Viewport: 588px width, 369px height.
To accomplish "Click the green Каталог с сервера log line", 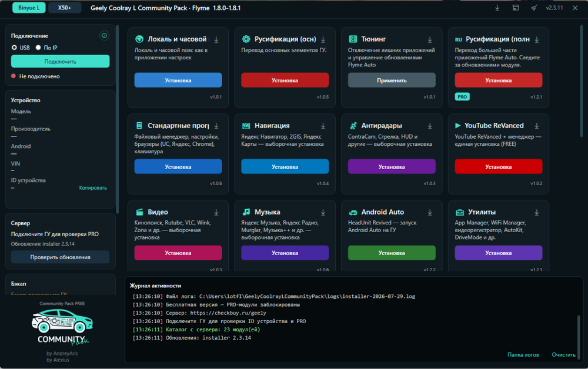I will point(196,330).
